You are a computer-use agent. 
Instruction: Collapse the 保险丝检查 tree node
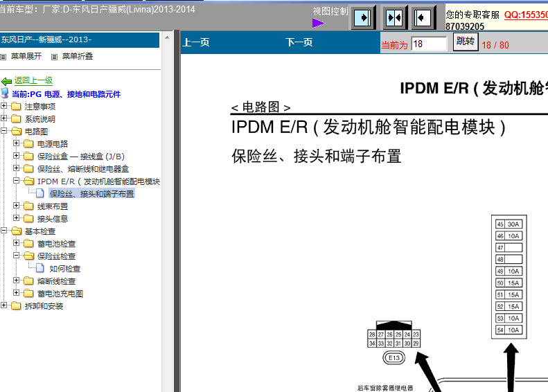point(17,256)
